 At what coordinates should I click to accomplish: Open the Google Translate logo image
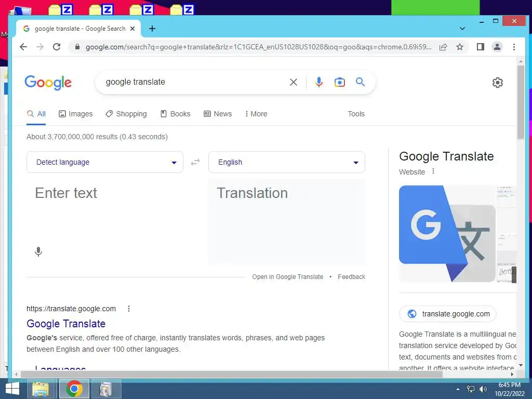pos(447,234)
